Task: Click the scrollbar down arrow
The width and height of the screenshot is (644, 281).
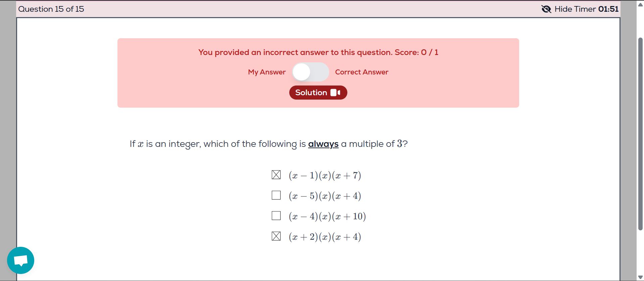Action: [x=640, y=277]
